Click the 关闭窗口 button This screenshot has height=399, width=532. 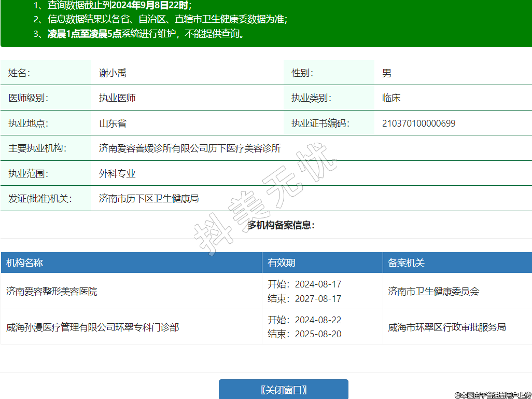coord(283,390)
